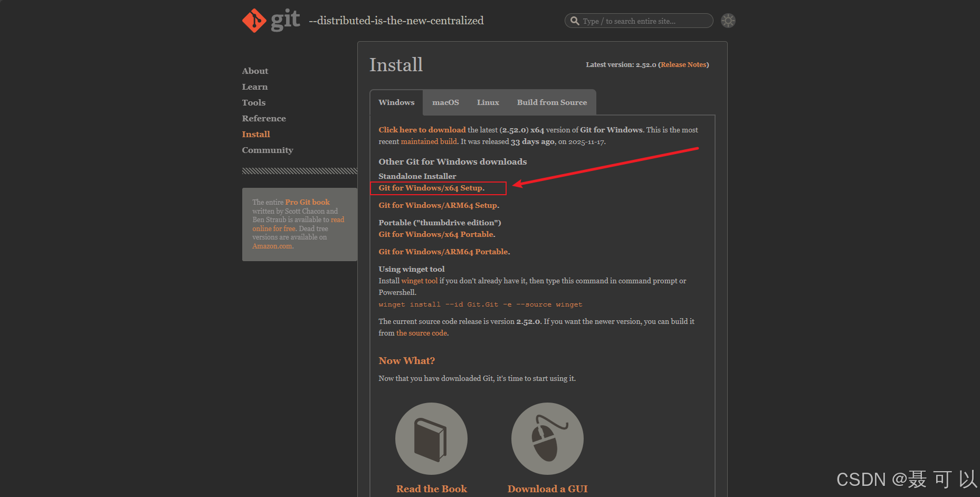Screen dimensions: 980x497
Task: Click the 'Latest version: 2.52.0' text
Action: (621, 64)
